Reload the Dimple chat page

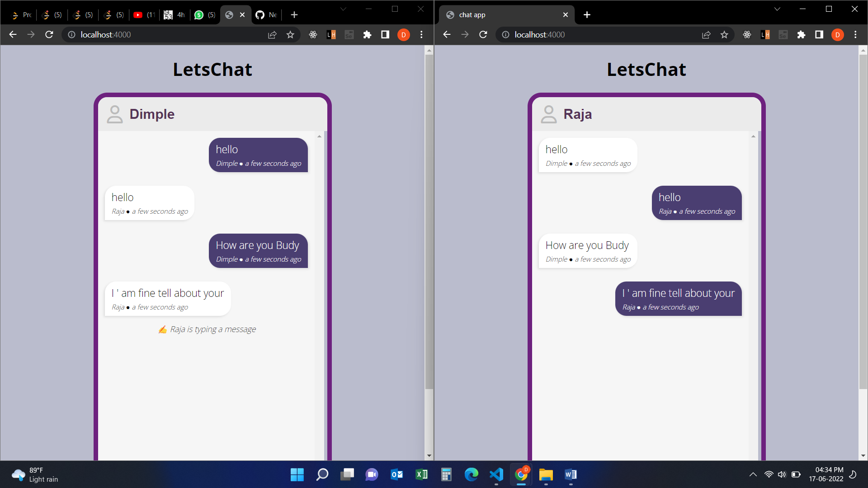pyautogui.click(x=49, y=35)
